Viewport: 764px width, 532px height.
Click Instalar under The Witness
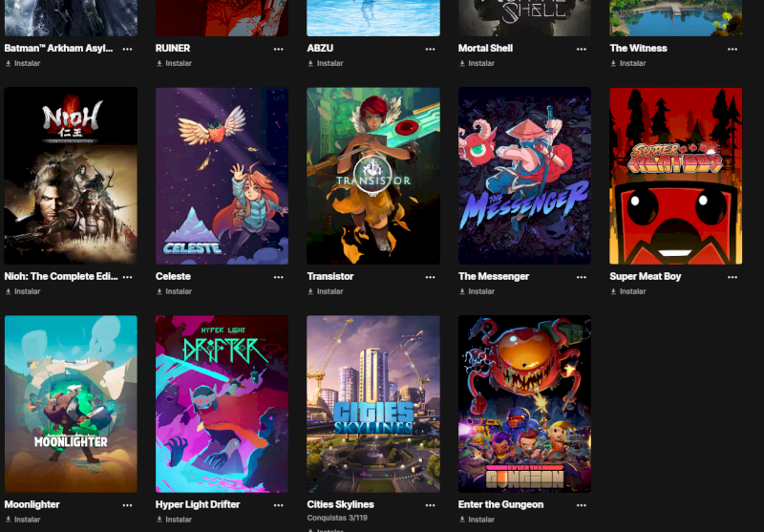click(628, 63)
